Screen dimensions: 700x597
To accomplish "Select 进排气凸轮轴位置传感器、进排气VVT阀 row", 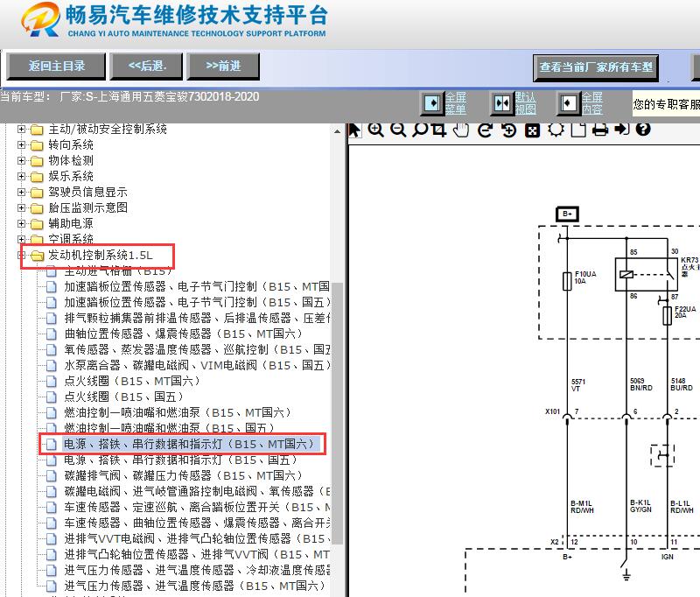I will pyautogui.click(x=197, y=555).
